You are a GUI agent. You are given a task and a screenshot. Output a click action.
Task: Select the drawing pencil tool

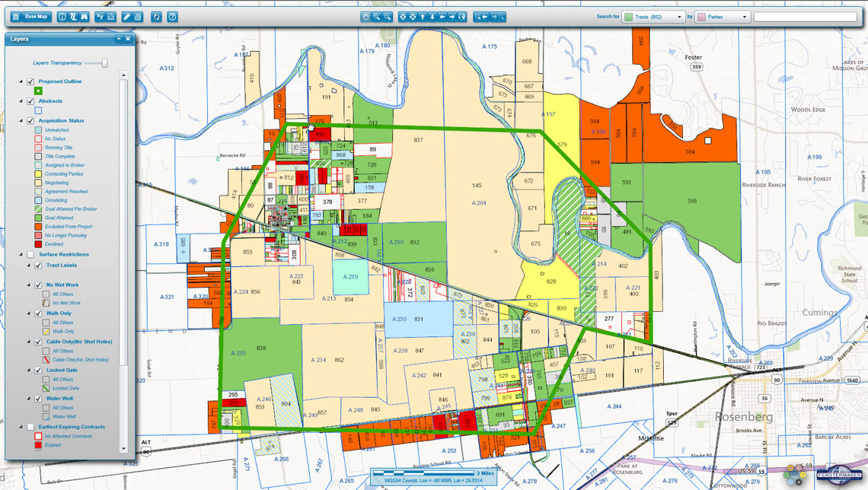pyautogui.click(x=127, y=16)
